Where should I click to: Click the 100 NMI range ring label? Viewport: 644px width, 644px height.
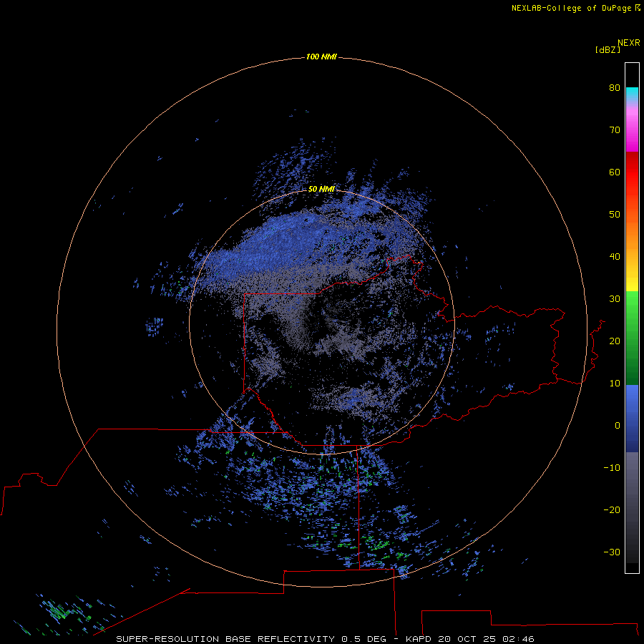click(x=321, y=57)
